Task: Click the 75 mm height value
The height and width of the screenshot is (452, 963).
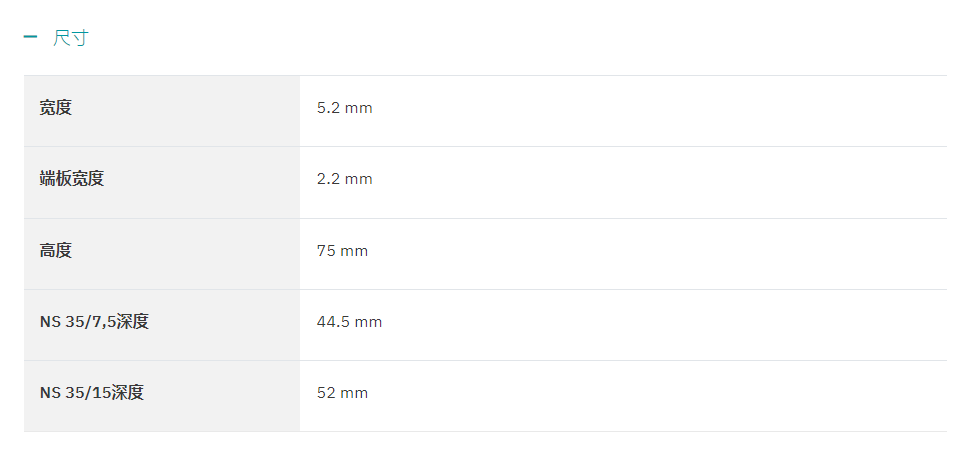Action: [x=342, y=251]
